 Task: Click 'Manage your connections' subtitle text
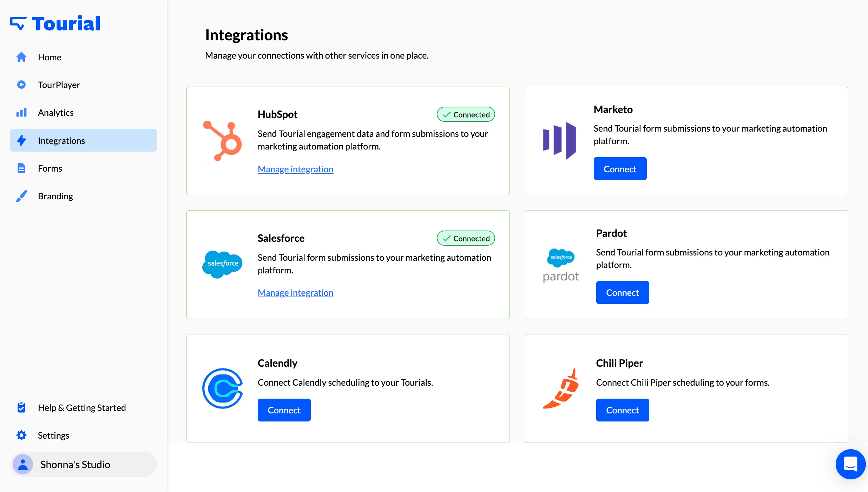click(317, 55)
